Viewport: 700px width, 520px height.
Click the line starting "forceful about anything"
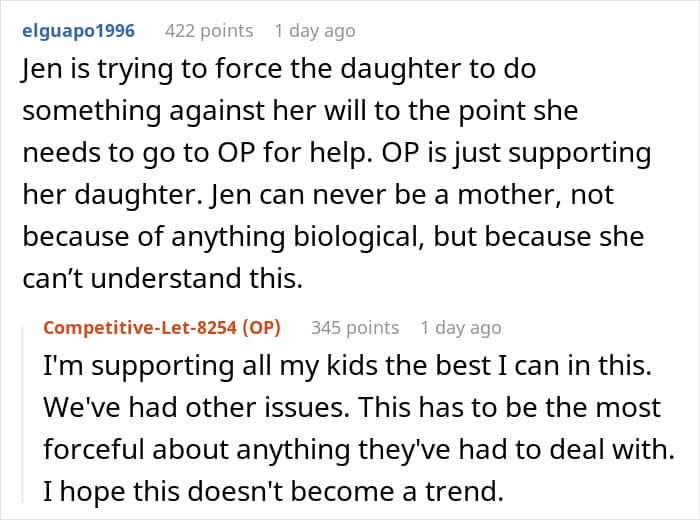coord(355,450)
